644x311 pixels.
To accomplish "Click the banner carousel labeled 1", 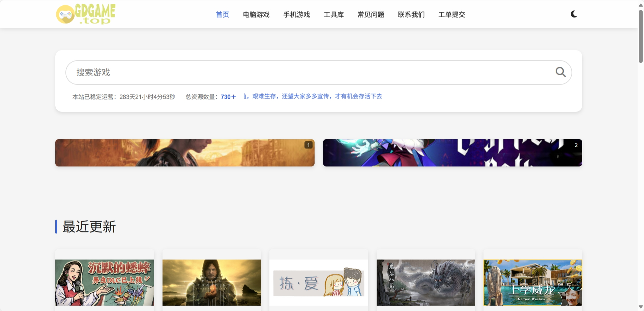I will click(x=185, y=152).
